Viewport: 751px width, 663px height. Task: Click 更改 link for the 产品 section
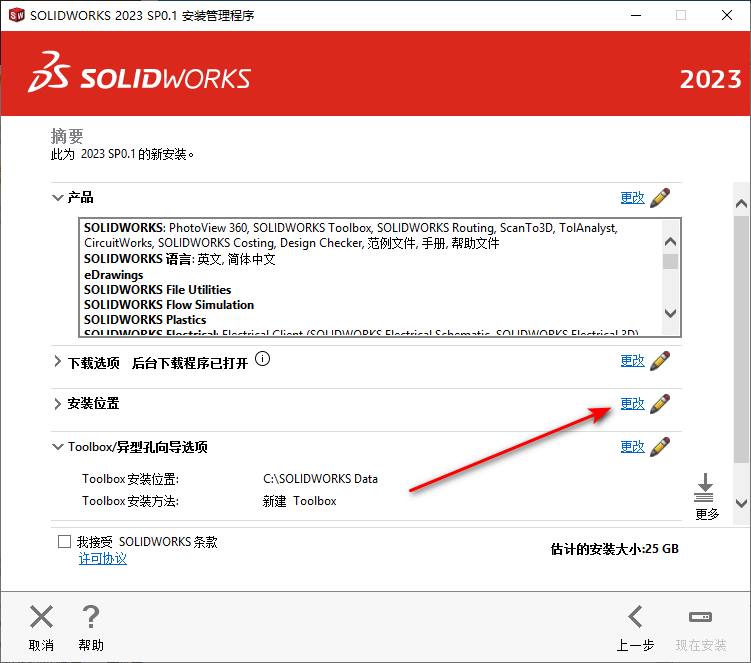tap(632, 197)
